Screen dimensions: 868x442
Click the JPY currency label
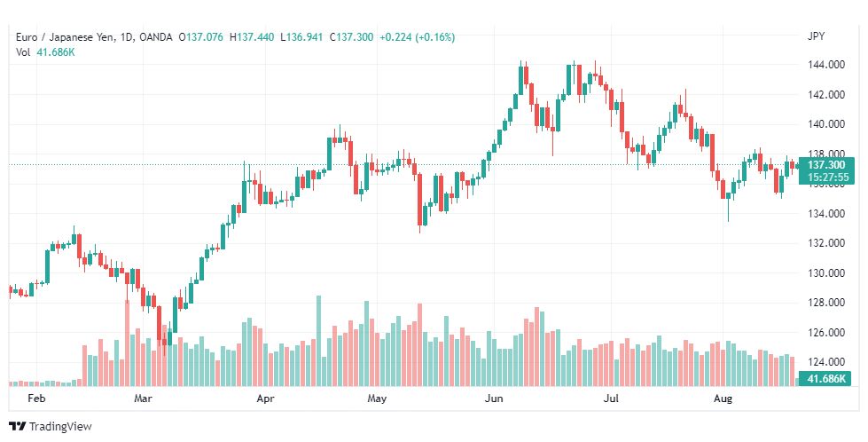tap(816, 36)
